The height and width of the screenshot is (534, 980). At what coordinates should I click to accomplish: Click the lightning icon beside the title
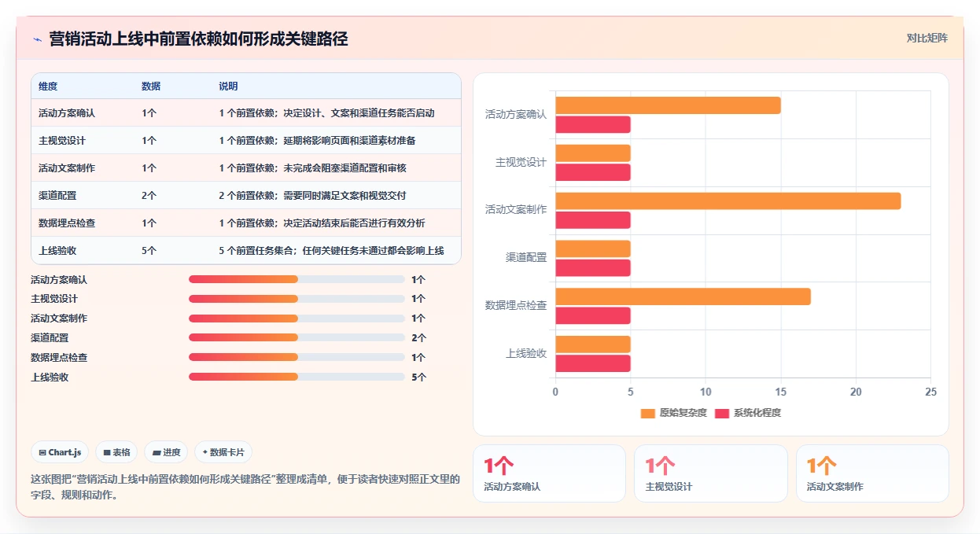[37, 39]
